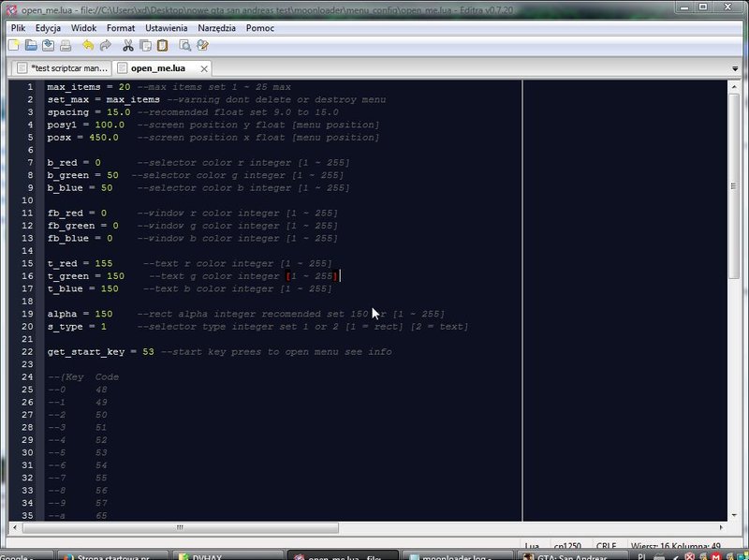Viewport: 749px width, 560px height.
Task: Click the Paste clipboard icon
Action: tap(162, 45)
